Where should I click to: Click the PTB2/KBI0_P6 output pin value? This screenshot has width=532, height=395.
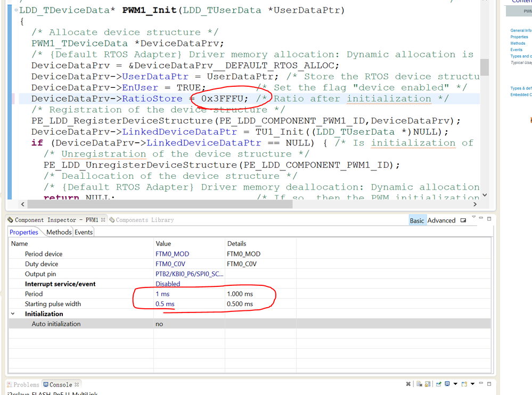tap(190, 274)
